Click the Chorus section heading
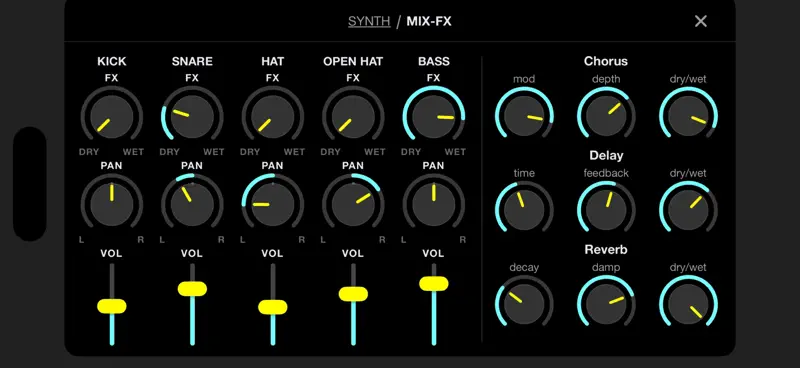The width and height of the screenshot is (800, 368). (x=606, y=61)
